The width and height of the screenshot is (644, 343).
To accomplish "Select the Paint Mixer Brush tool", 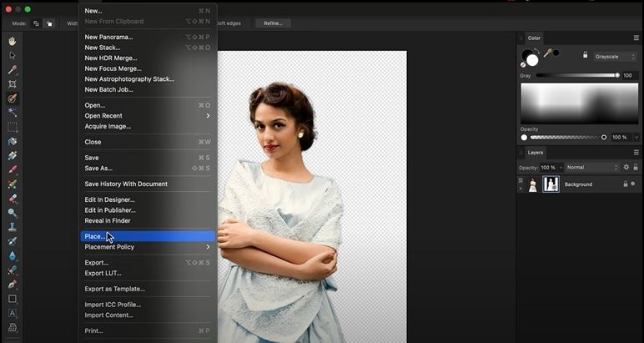I will [x=13, y=184].
